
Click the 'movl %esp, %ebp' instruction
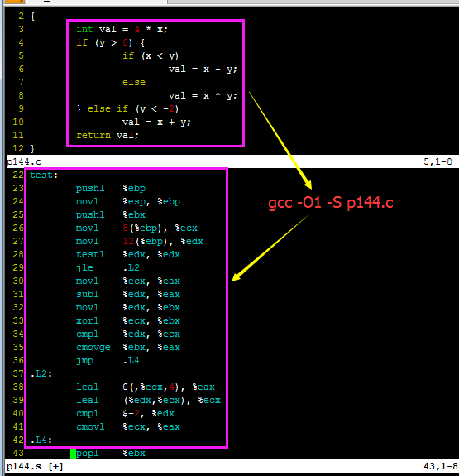click(x=127, y=201)
